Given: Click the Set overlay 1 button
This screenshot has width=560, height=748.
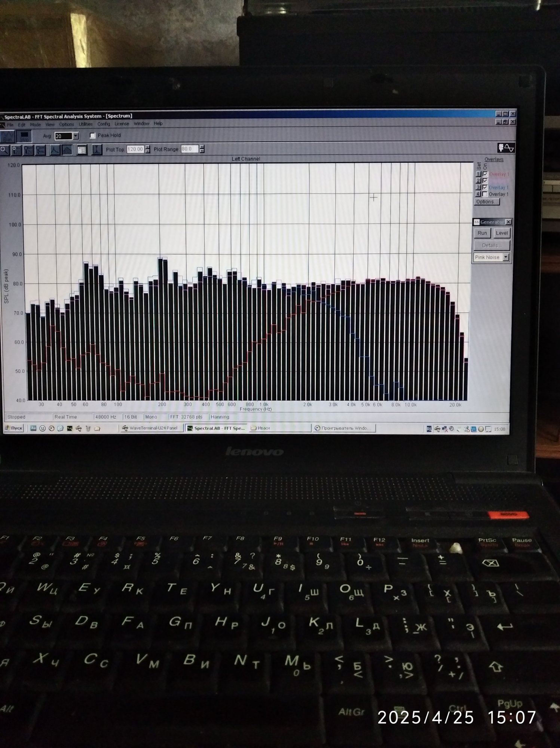Looking at the screenshot, I should (x=478, y=174).
